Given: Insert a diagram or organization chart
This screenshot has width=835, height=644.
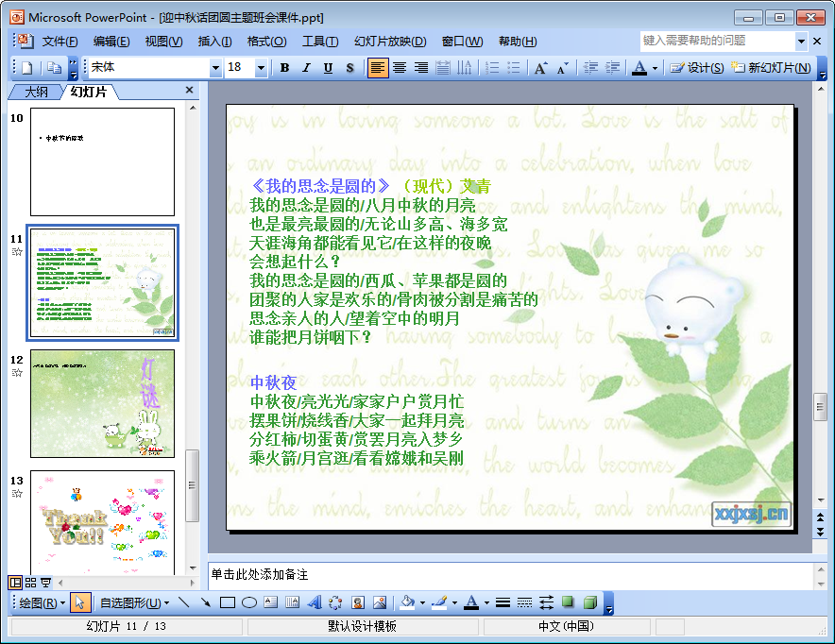Looking at the screenshot, I should coord(335,602).
